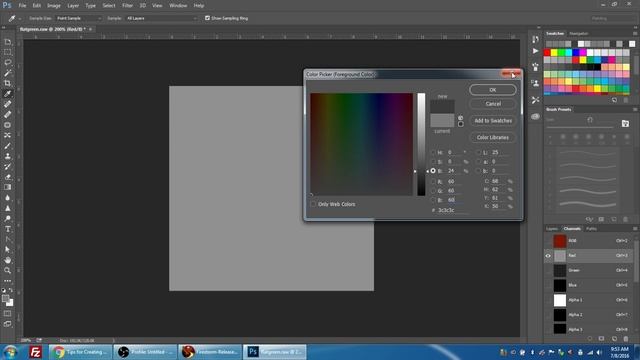Select the Eyedropper tool in toolbox
The width and height of the screenshot is (640, 360).
pos(8,94)
